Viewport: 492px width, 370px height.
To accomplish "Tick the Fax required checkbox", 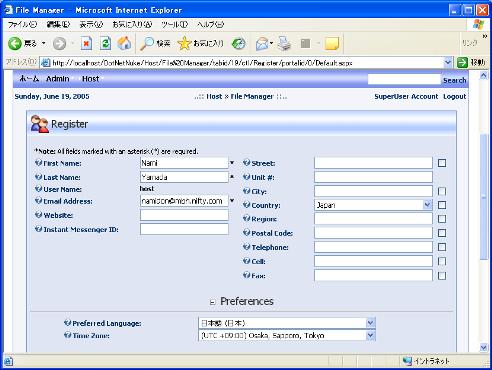I will point(442,276).
